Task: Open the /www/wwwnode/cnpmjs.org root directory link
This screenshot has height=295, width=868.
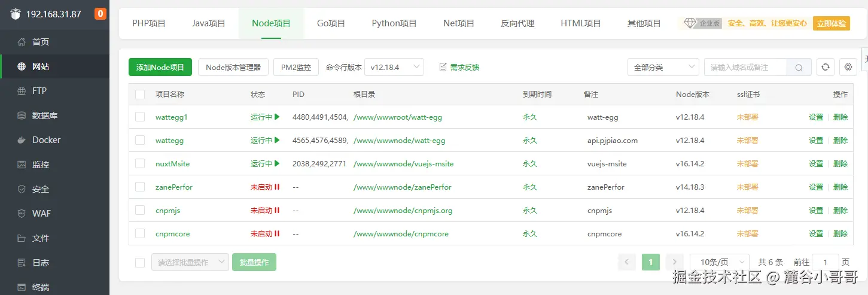Action: 403,210
